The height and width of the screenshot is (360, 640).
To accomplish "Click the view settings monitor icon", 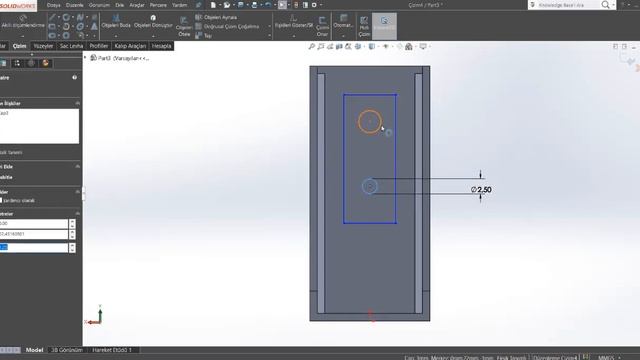I will pos(423,47).
